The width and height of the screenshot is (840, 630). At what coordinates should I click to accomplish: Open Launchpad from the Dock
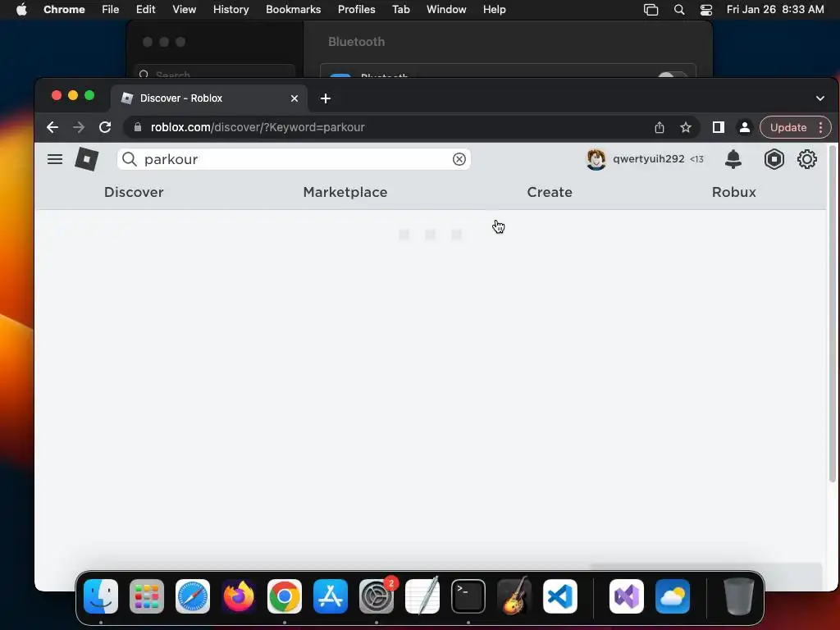click(x=147, y=596)
